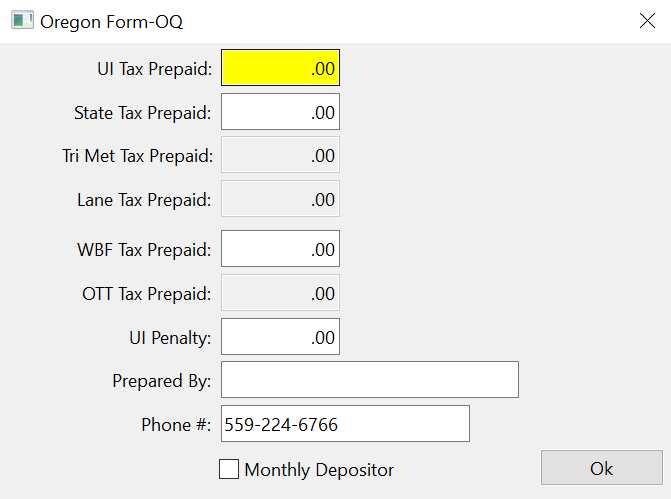The height and width of the screenshot is (499, 671).
Task: Click the Oregon Form-OQ window icon
Action: (22, 20)
